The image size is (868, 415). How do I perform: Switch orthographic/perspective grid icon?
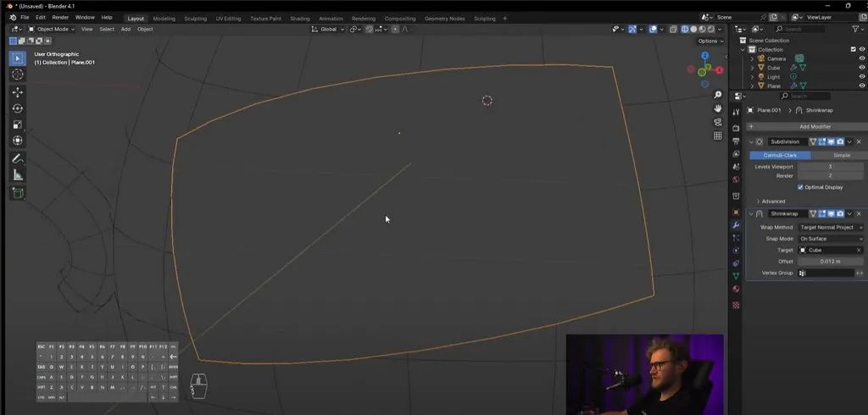tap(718, 136)
